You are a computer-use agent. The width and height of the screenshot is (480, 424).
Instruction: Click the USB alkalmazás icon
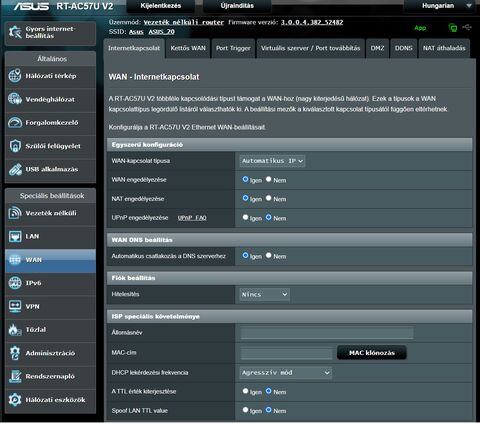coord(15,169)
